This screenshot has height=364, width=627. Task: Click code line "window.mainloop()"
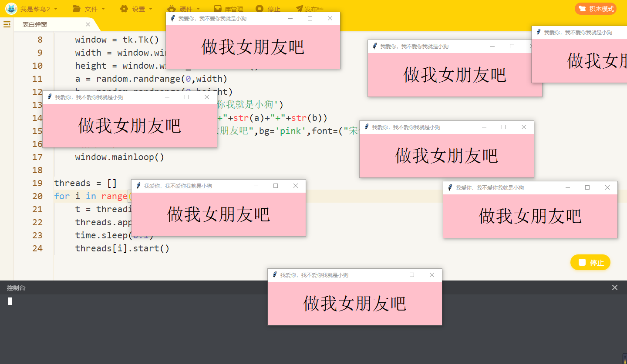pos(120,157)
